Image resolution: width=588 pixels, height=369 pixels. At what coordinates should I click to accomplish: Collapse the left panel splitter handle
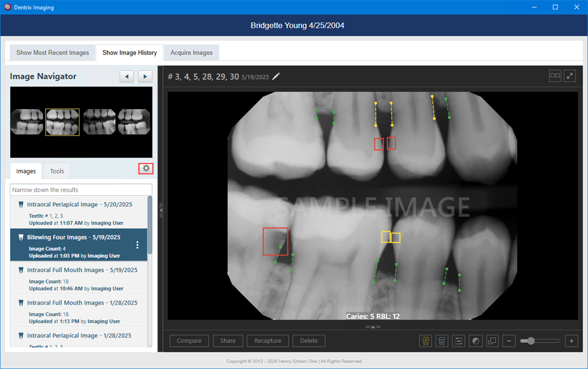pos(161,210)
